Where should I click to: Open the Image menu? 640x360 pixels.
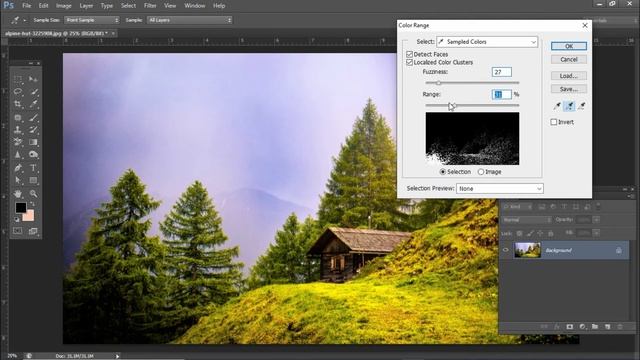point(63,6)
